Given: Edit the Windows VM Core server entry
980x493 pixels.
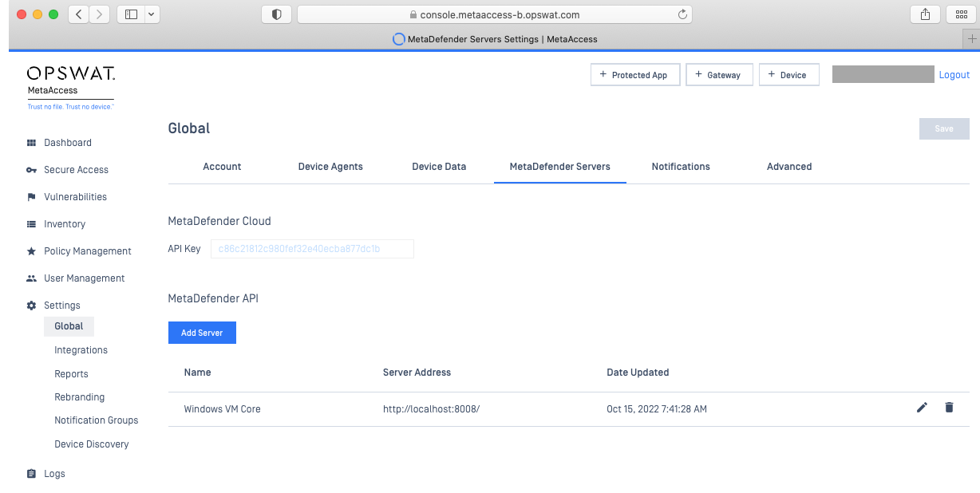Looking at the screenshot, I should click(x=922, y=408).
